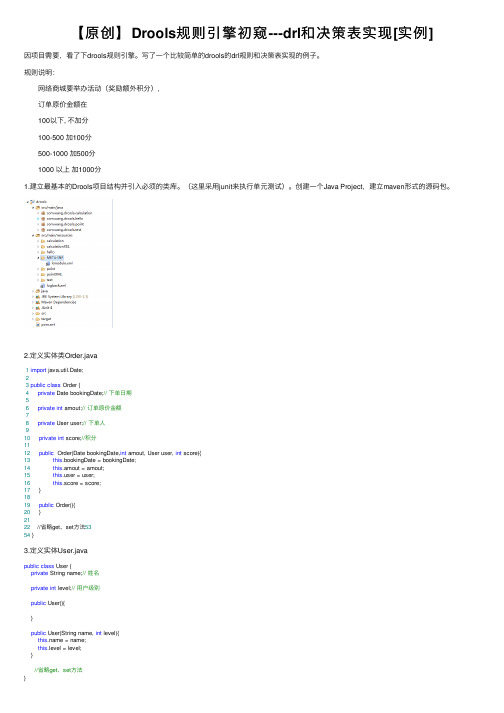Click code line 'this.name = name;'
Screen dimensions: 504x713
tap(62, 640)
